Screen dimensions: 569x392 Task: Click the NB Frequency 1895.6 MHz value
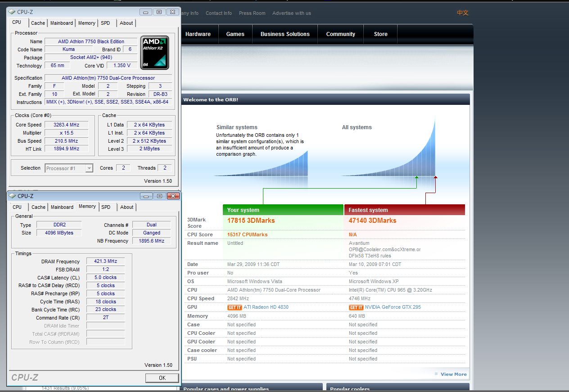coord(152,241)
